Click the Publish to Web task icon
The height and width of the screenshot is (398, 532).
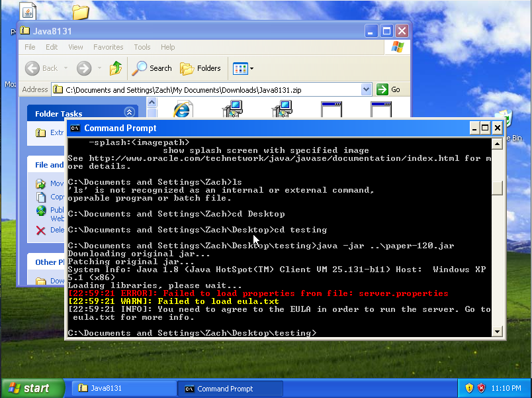point(41,211)
